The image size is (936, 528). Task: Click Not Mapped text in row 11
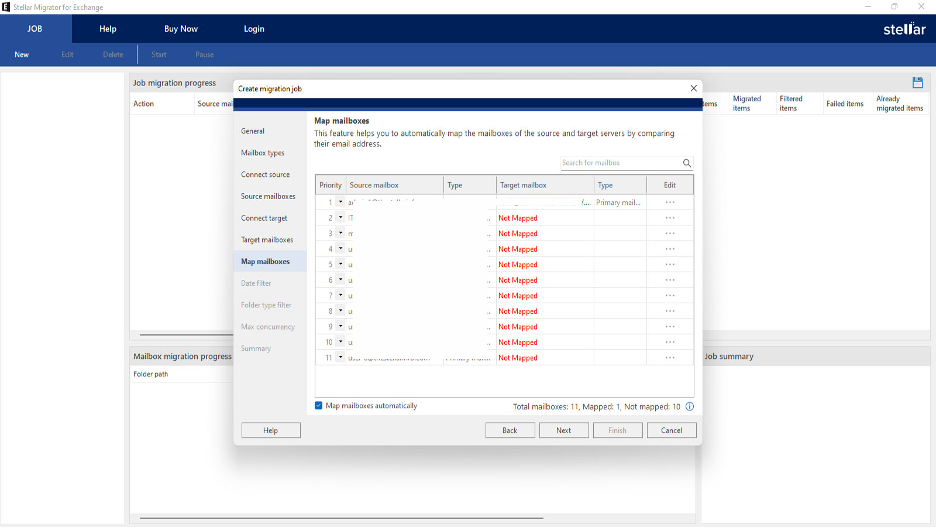pyautogui.click(x=518, y=357)
